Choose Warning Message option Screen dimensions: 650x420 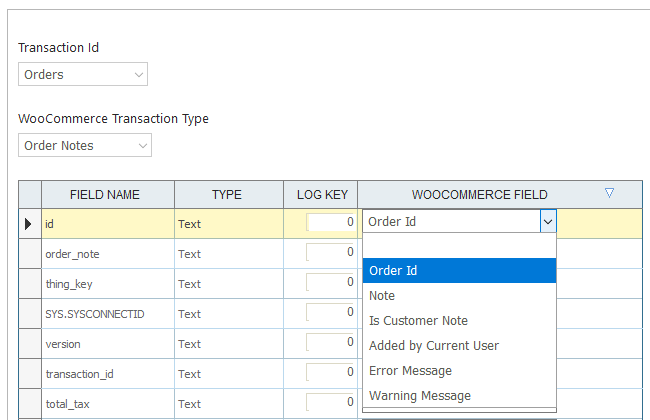pyautogui.click(x=459, y=396)
